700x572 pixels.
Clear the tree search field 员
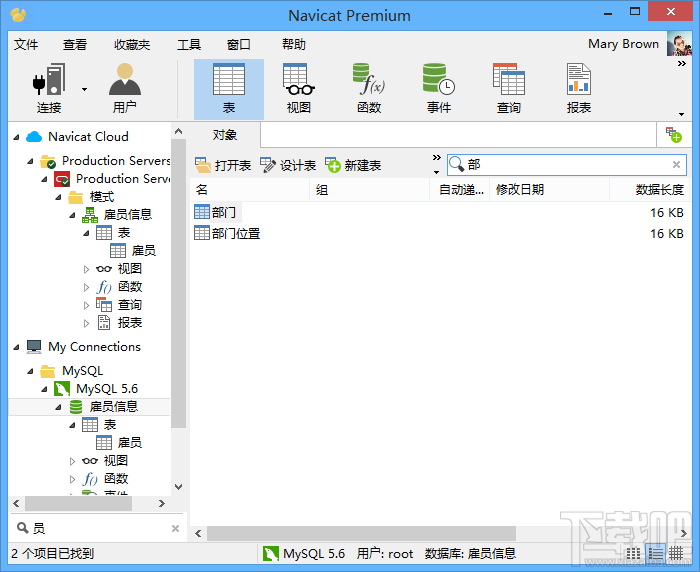[x=175, y=529]
